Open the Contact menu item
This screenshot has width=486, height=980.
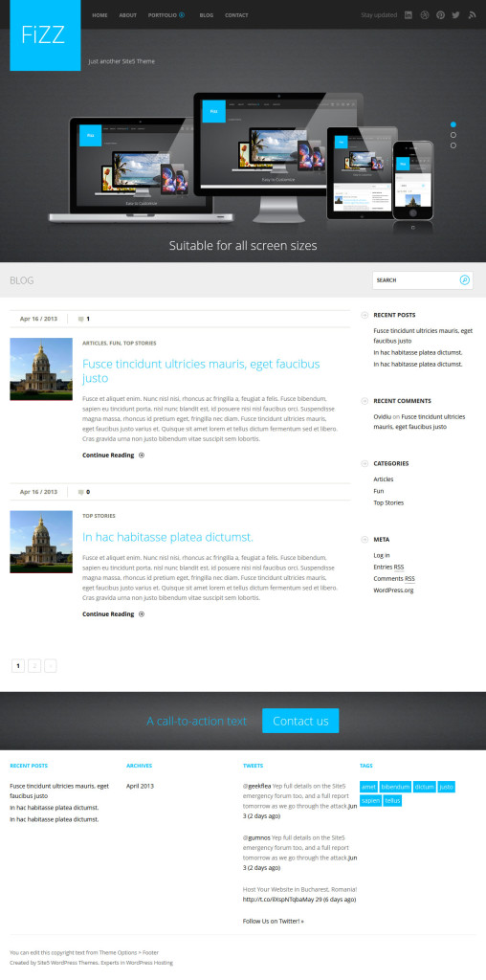(236, 15)
